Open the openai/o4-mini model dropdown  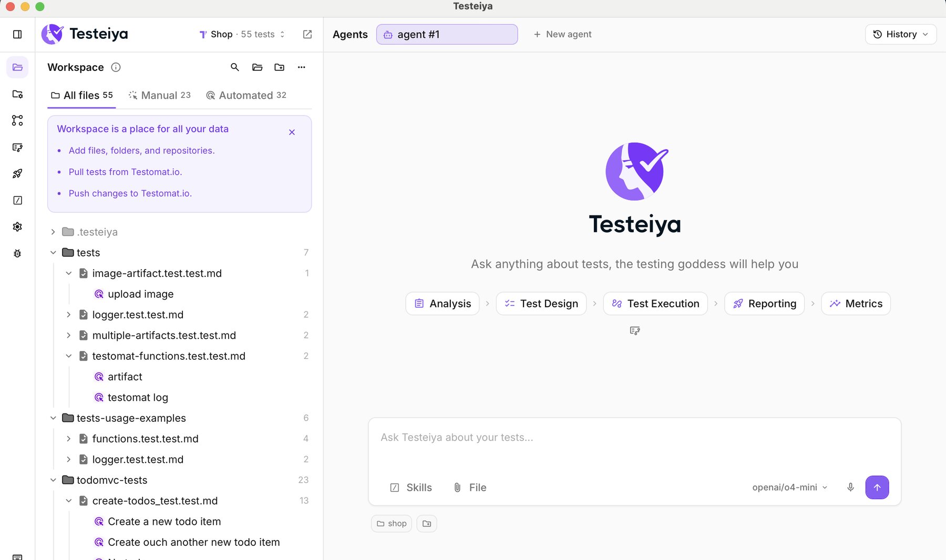[x=789, y=487]
